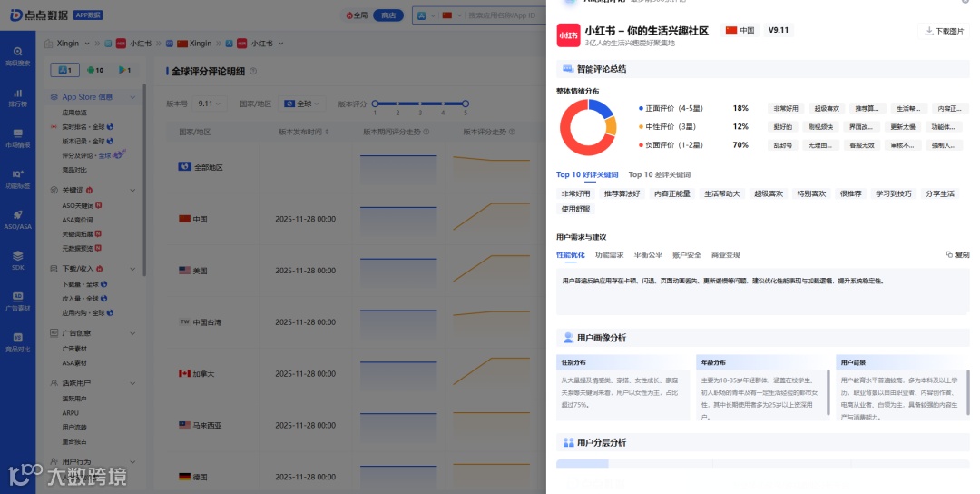980x494 pixels.
Task: Switch to the 商业变现 tab
Action: click(x=725, y=254)
